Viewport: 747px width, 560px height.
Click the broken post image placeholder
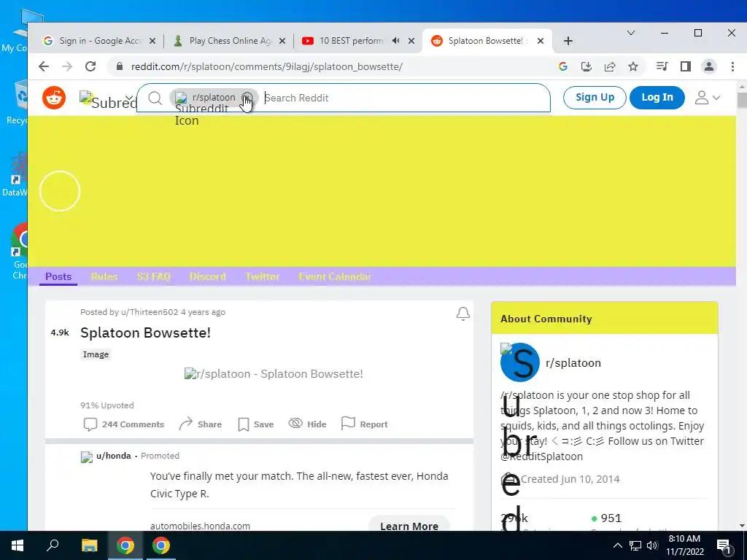click(274, 374)
